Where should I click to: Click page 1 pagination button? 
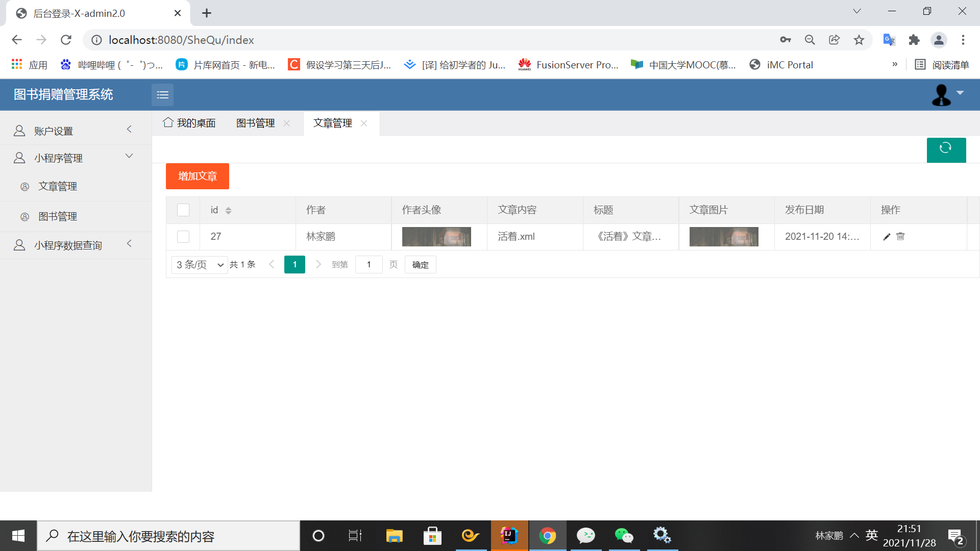(x=295, y=265)
